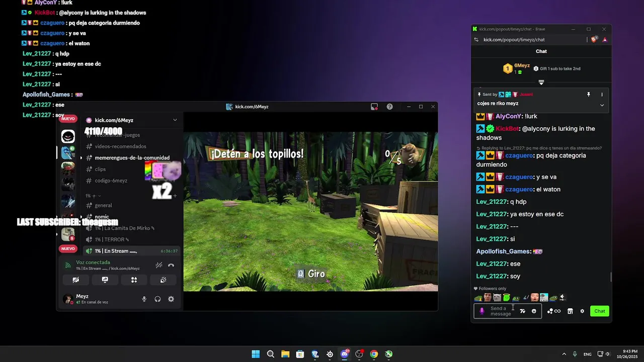The image size is (644, 362).
Task: Click the Chat send button
Action: [600, 311]
